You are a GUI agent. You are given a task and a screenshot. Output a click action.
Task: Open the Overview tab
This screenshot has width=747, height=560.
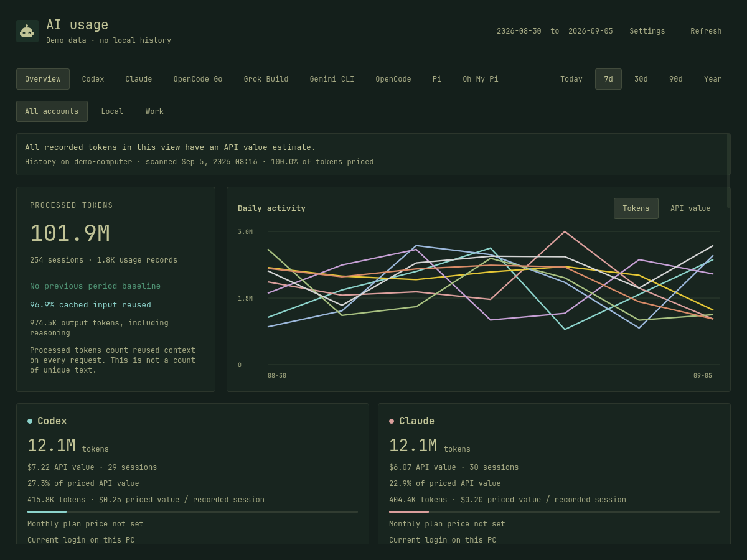click(x=43, y=79)
